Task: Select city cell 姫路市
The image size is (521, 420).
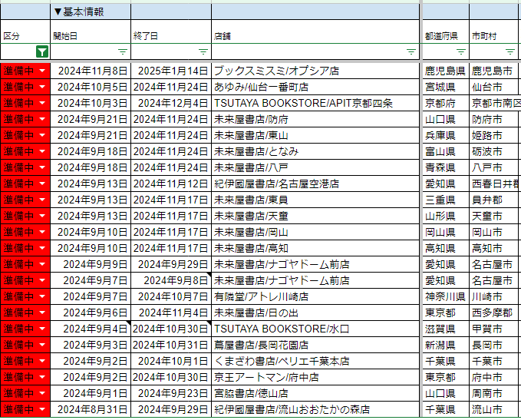Action: (495, 135)
